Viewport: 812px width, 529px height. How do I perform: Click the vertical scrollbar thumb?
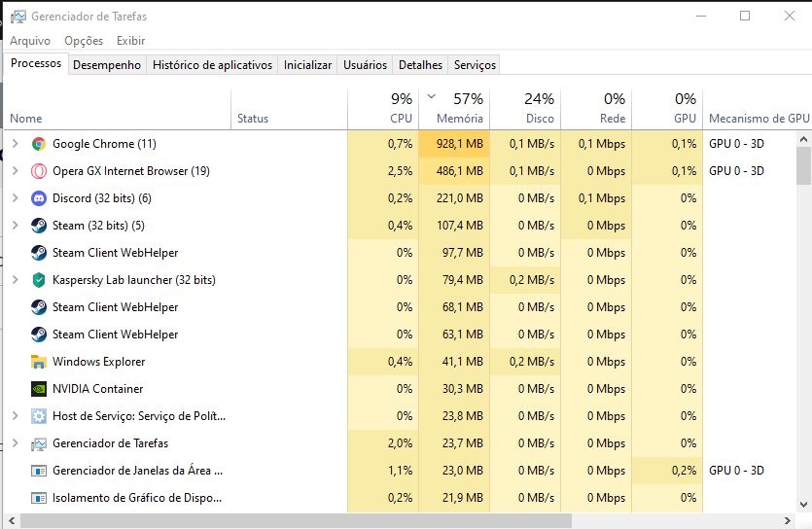click(803, 165)
